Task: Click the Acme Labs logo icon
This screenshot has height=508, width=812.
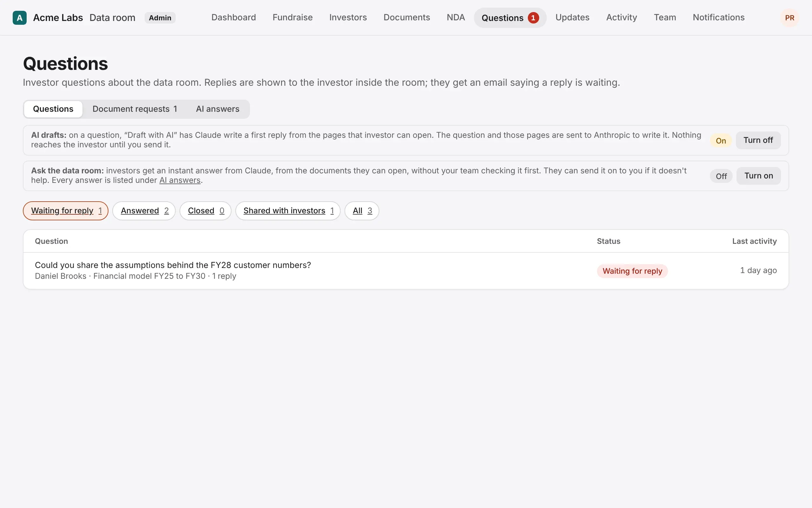Action: coord(19,18)
